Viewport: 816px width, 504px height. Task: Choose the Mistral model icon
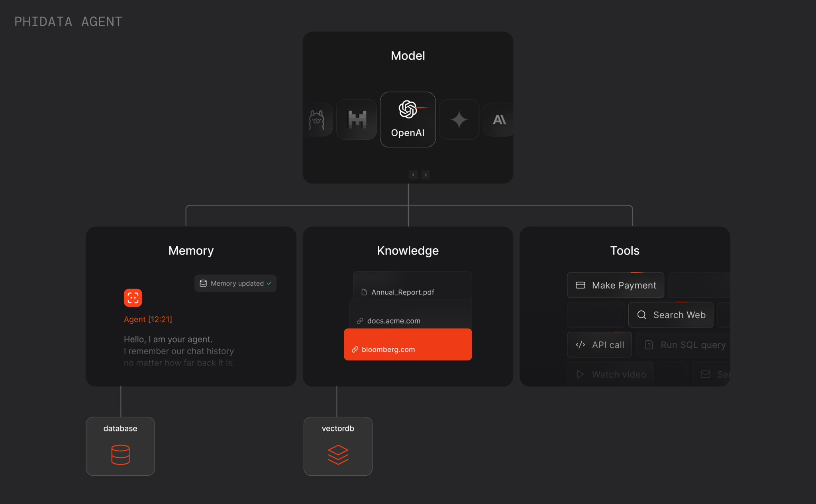click(356, 119)
